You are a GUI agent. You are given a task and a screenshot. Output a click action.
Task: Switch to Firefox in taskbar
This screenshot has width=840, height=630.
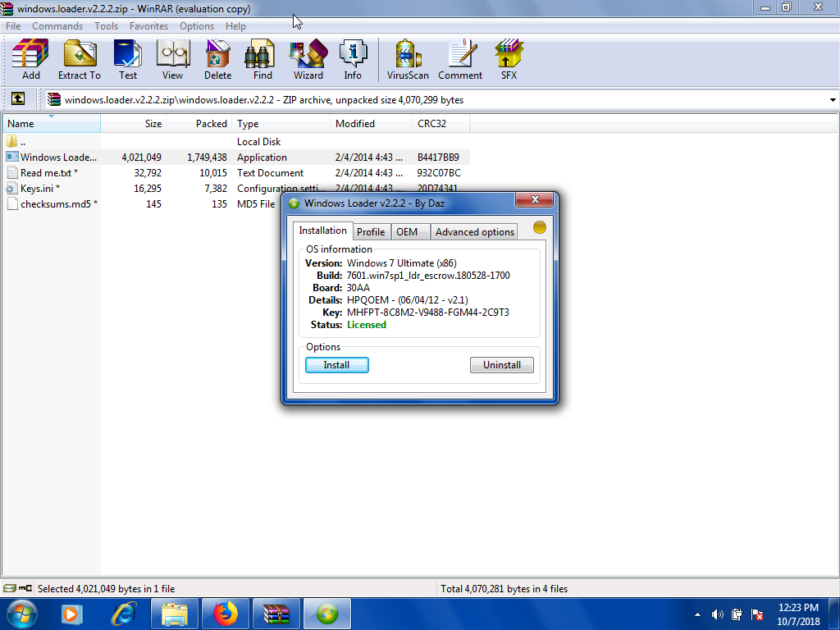coord(226,614)
